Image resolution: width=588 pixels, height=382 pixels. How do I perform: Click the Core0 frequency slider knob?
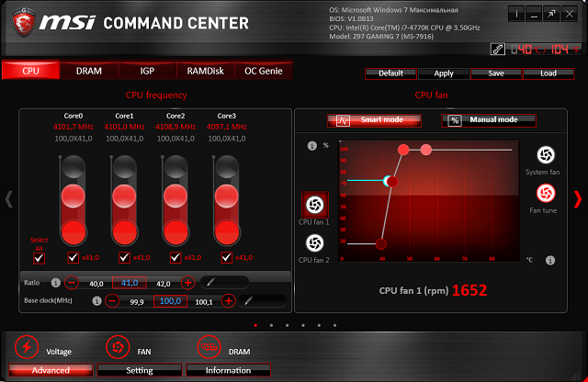73,196
